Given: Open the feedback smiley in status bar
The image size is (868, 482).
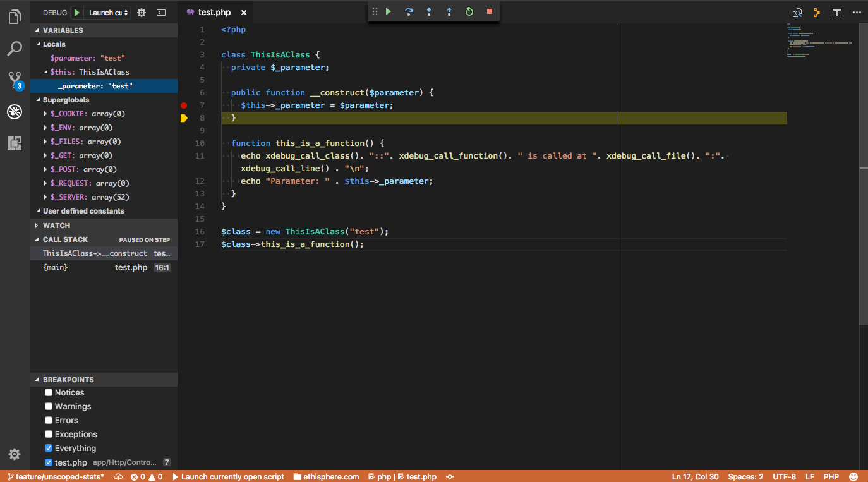Looking at the screenshot, I should (853, 477).
